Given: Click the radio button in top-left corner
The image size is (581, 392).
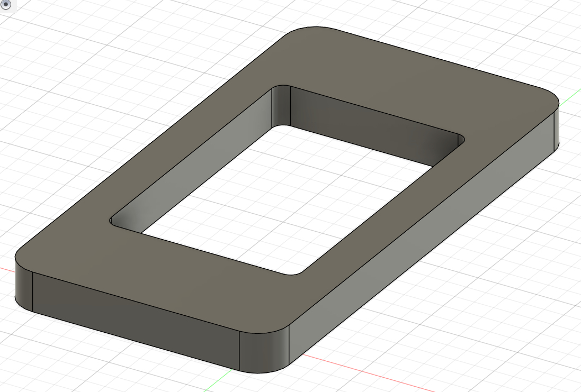Looking at the screenshot, I should 6,5.
